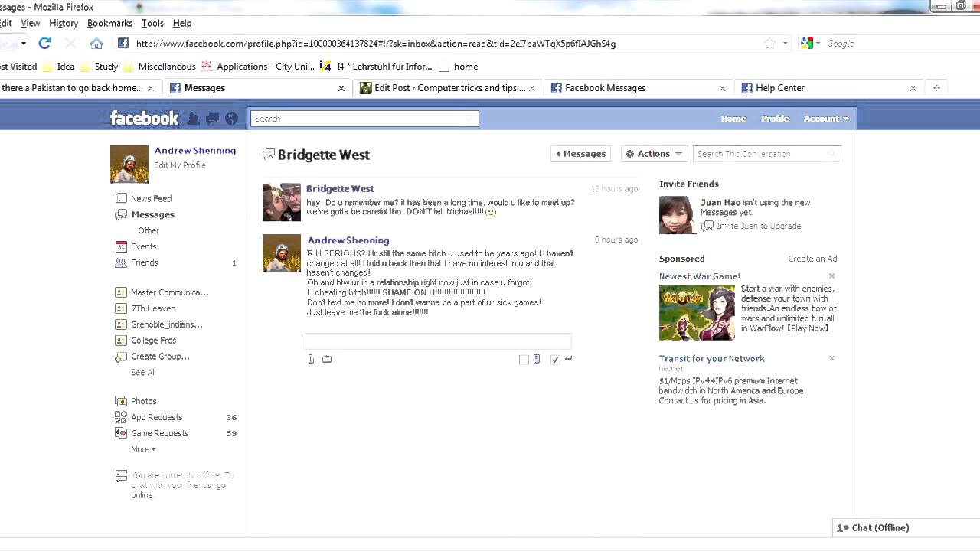Toggle the send-to-mobile checkbox
This screenshot has width=980, height=551.
pyautogui.click(x=524, y=359)
